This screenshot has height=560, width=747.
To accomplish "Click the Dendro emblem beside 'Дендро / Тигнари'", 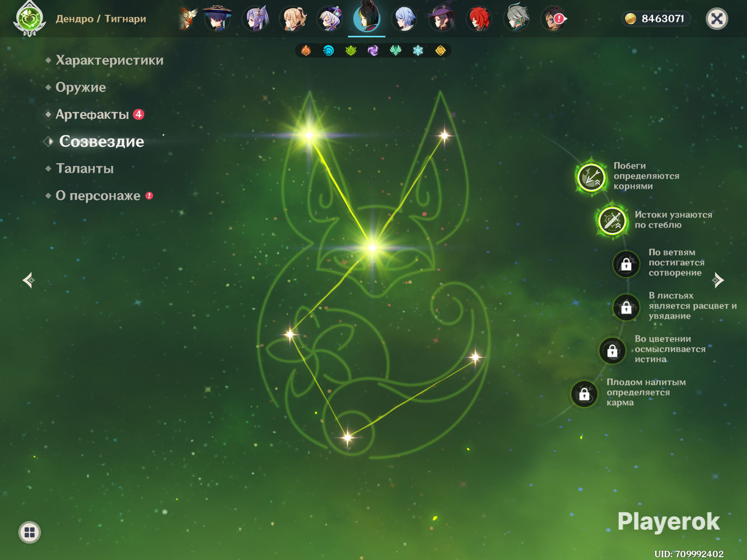I will 29,18.
